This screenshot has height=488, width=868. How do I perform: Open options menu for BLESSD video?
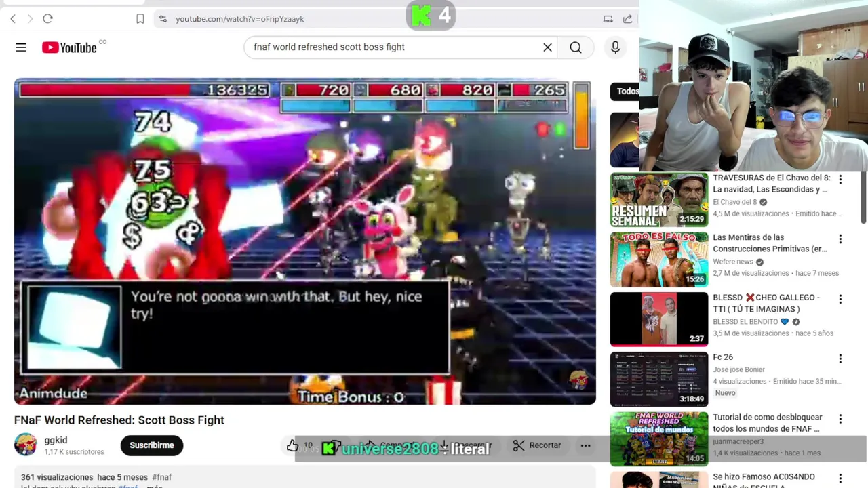pos(840,299)
